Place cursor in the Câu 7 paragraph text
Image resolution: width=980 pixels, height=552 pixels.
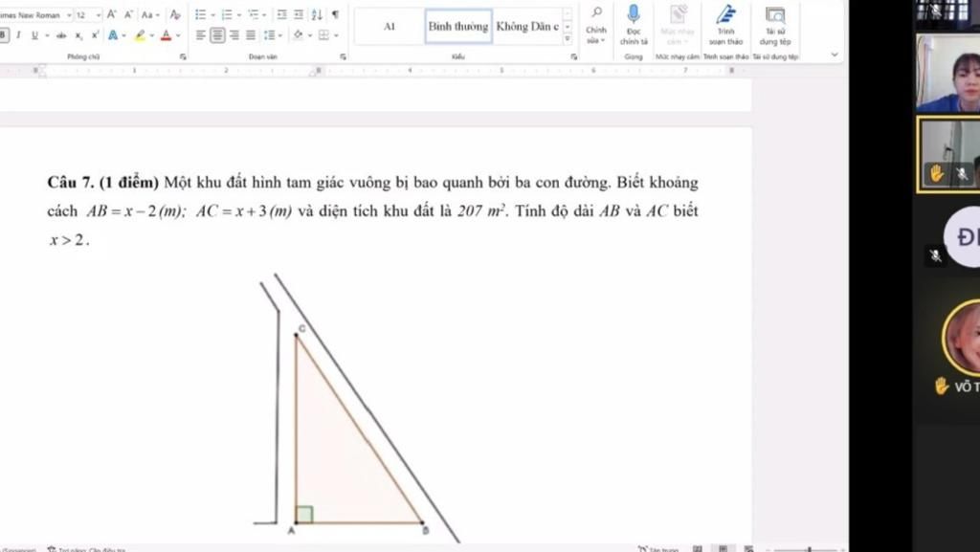pyautogui.click(x=372, y=211)
